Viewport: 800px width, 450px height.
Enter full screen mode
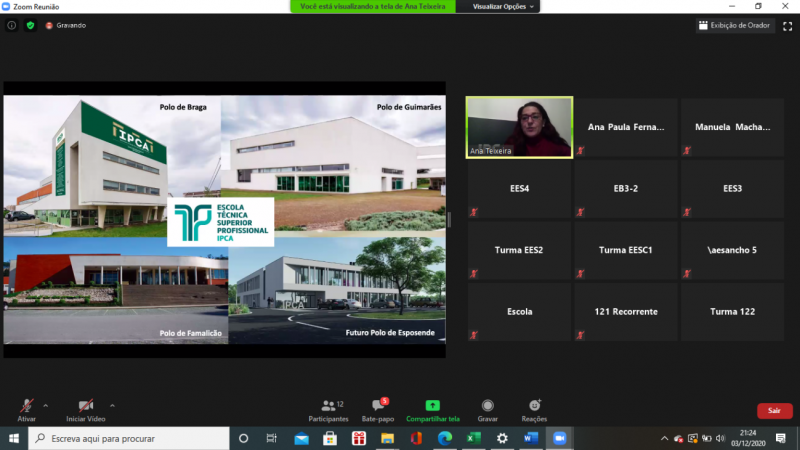[787, 26]
